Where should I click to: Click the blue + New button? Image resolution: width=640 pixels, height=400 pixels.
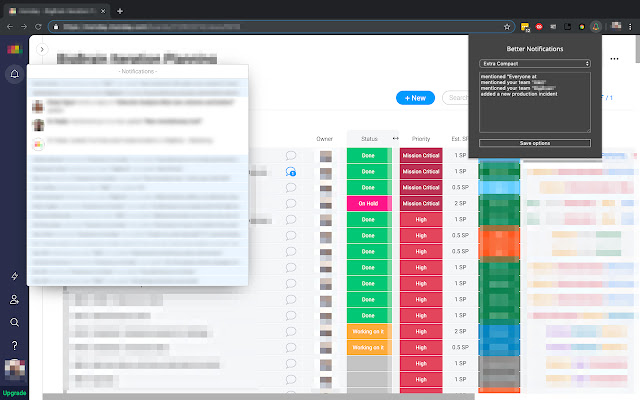pos(415,98)
